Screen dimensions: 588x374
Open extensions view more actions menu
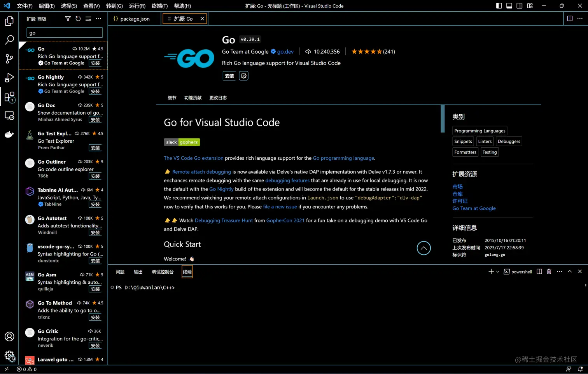[x=98, y=19]
